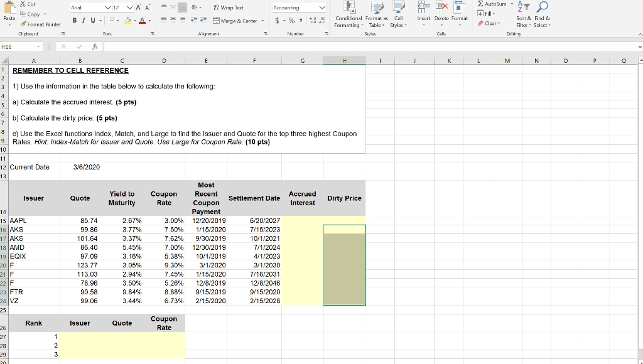Click the Cut scissors icon
Image resolution: width=643 pixels, height=364 pixels.
[x=24, y=4]
